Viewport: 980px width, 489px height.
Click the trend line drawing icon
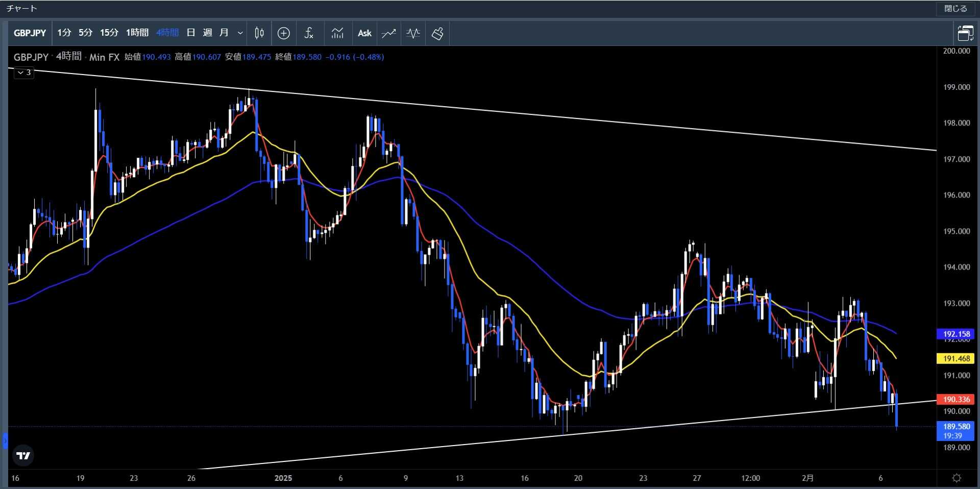tap(389, 33)
